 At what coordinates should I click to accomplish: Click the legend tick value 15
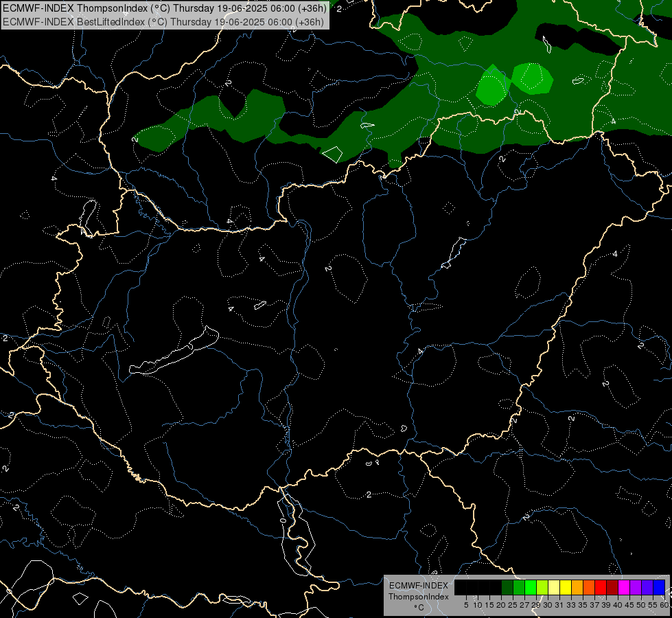coord(489,605)
